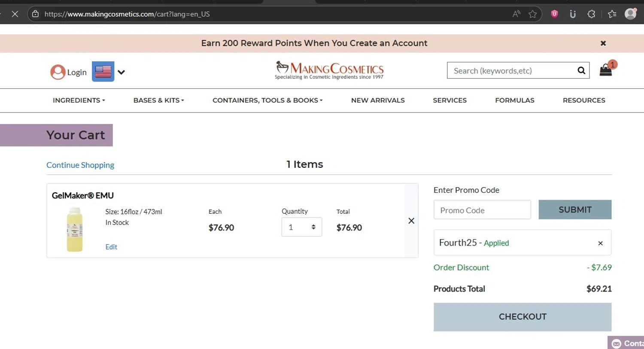Open the shopping cart bag icon
The height and width of the screenshot is (349, 644).
(x=606, y=70)
